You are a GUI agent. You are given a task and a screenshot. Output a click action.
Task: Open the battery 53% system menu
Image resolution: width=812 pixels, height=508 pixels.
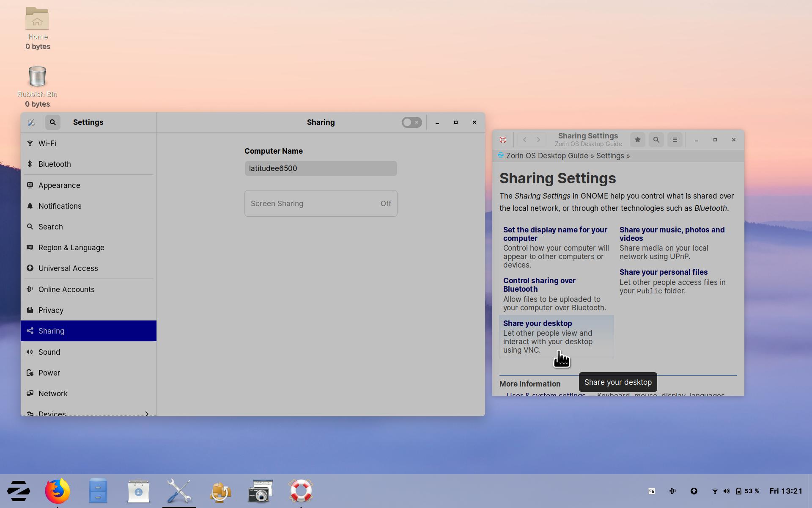click(747, 491)
